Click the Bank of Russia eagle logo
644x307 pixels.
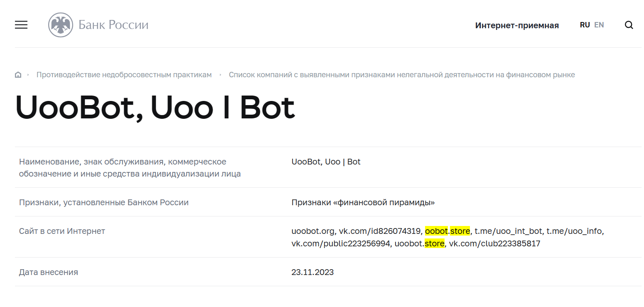(x=61, y=25)
